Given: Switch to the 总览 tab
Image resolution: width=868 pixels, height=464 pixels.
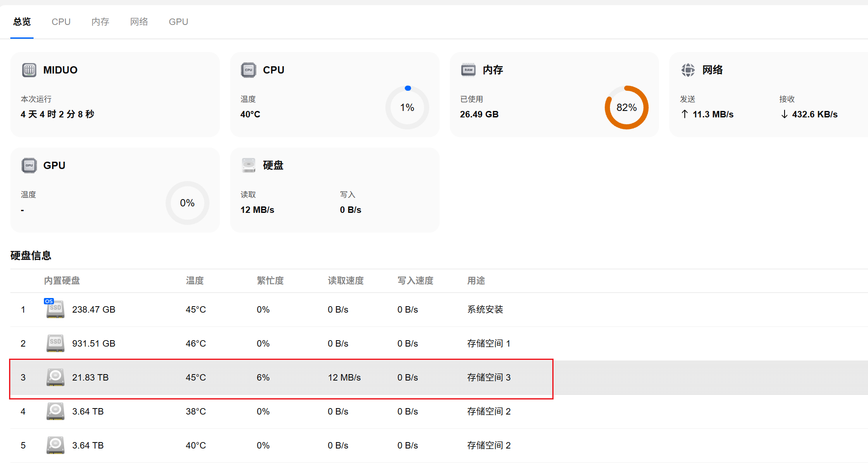Looking at the screenshot, I should [x=22, y=22].
